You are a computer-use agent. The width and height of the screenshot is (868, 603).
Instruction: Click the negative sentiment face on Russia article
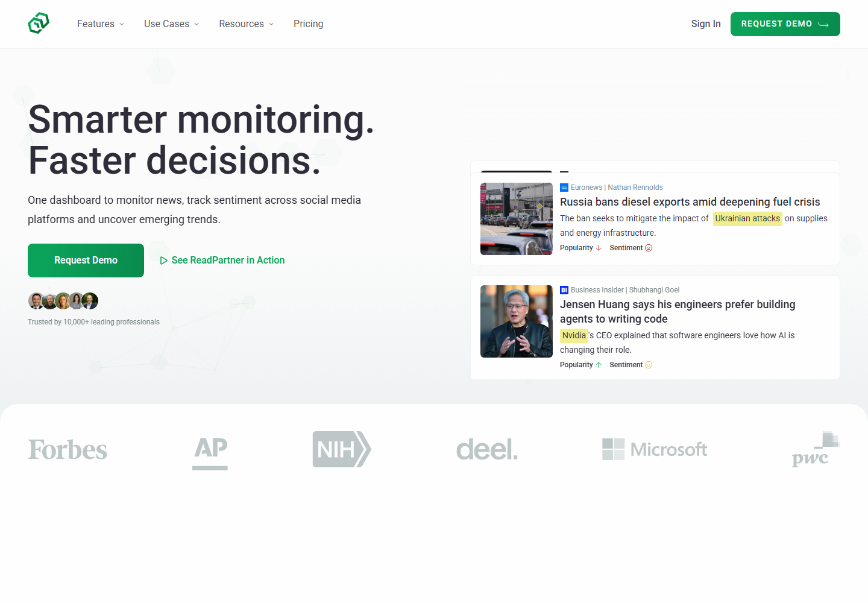click(649, 248)
